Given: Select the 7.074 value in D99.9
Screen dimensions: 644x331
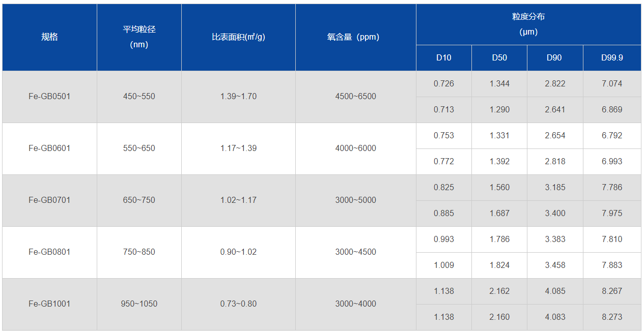Looking at the screenshot, I should pos(612,84).
